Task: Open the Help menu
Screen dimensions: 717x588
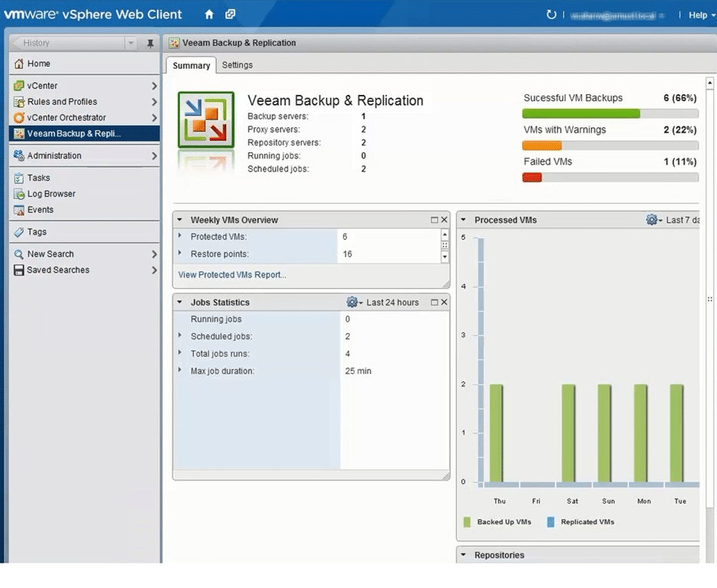Action: tap(701, 15)
